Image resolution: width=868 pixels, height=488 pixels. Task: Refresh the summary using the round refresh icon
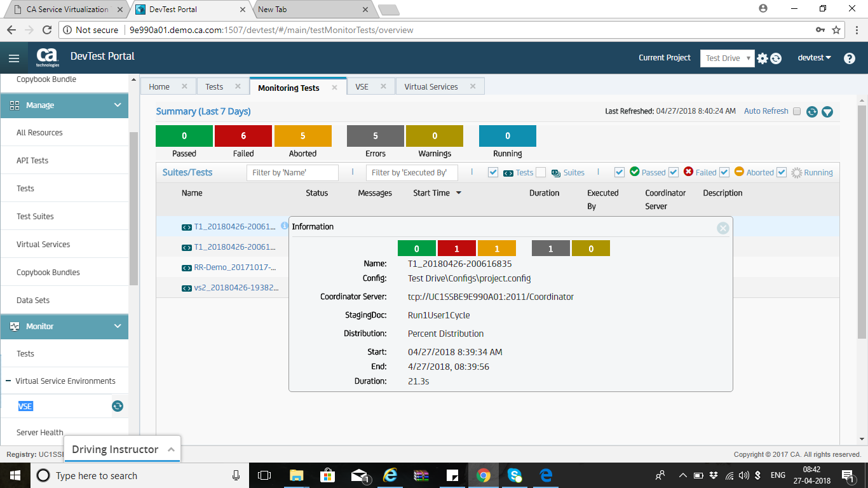812,112
